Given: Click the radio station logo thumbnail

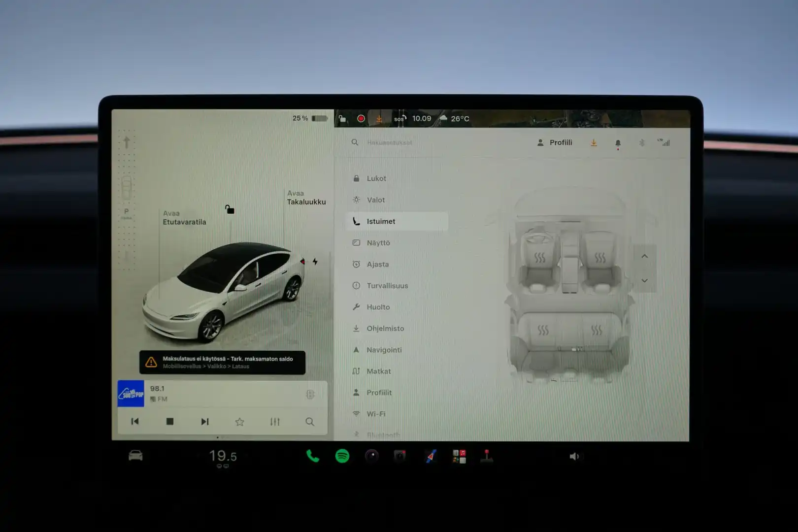Looking at the screenshot, I should [131, 394].
